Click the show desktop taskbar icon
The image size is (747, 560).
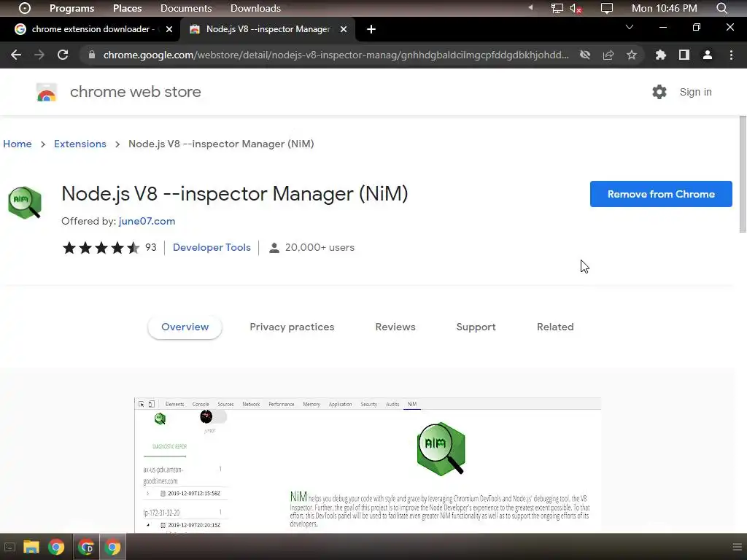point(9,547)
